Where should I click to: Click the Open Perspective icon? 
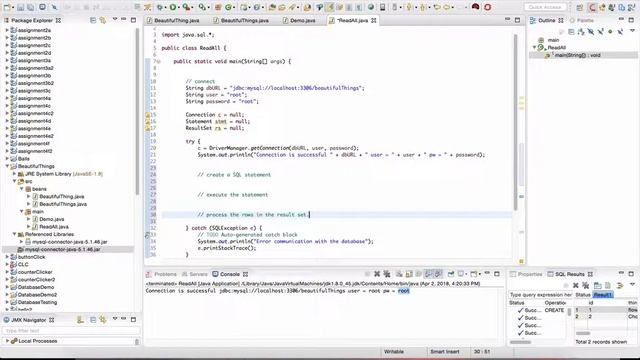(x=580, y=8)
